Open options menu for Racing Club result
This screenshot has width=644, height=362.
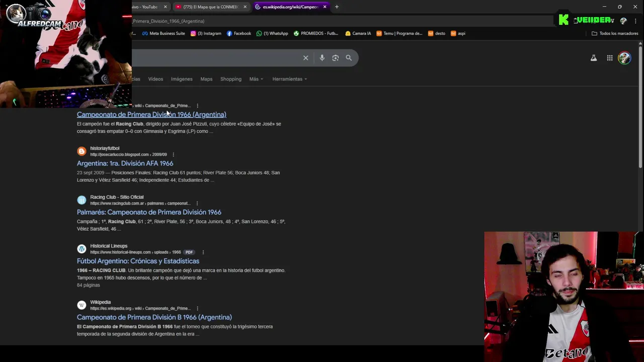(197, 203)
